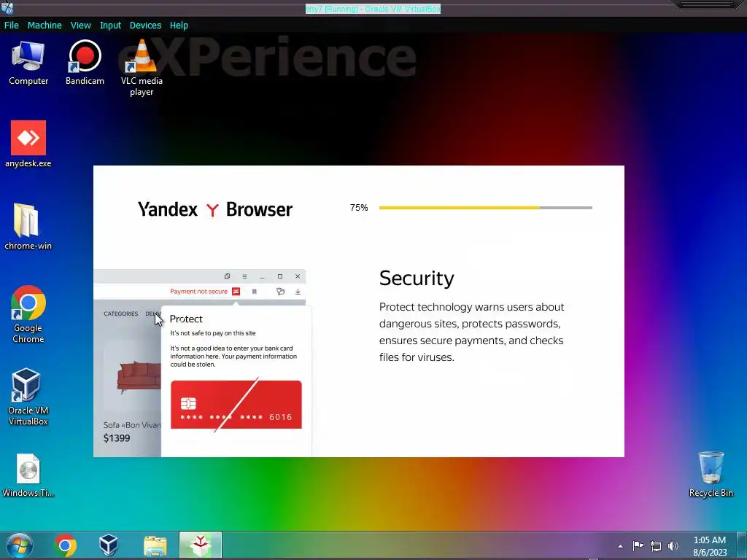Click the CATEGORIES label in illustration

tap(120, 314)
